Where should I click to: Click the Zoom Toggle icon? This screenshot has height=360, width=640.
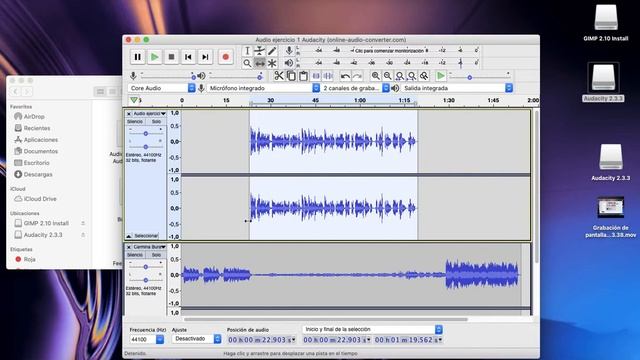coord(424,76)
